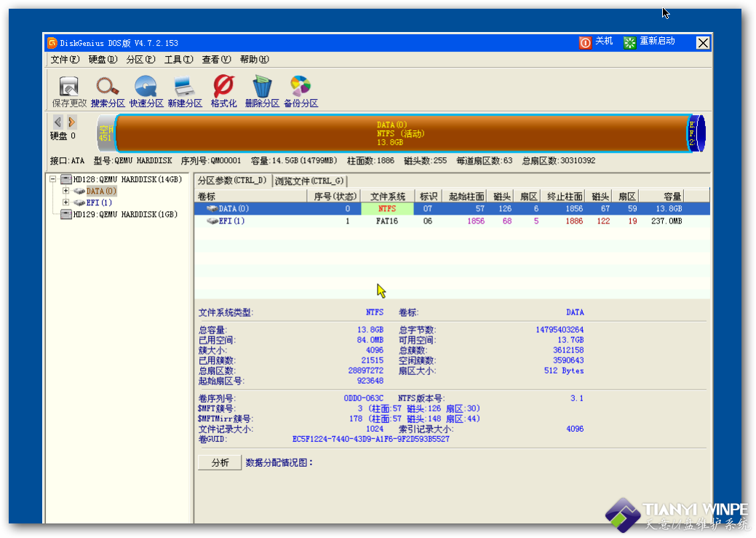Open Search Partitions (搜索分区) tool
The width and height of the screenshot is (756, 538).
point(107,87)
